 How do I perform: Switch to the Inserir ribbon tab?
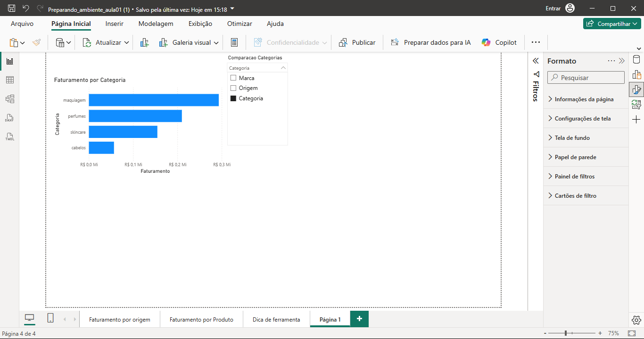pyautogui.click(x=115, y=24)
